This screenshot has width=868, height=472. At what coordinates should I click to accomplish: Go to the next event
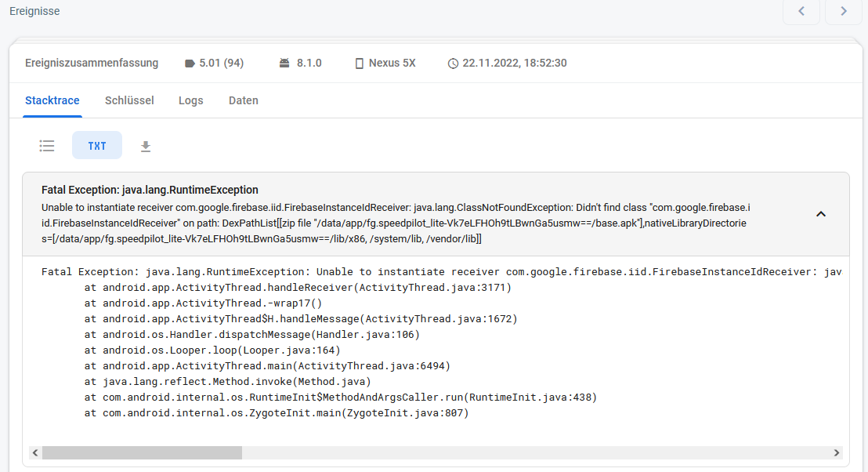[x=844, y=11]
